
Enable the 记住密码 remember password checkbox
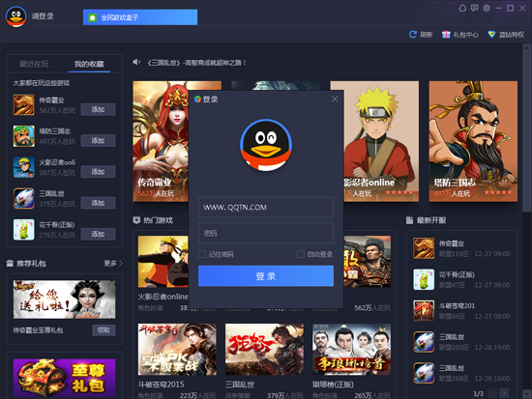coord(202,254)
